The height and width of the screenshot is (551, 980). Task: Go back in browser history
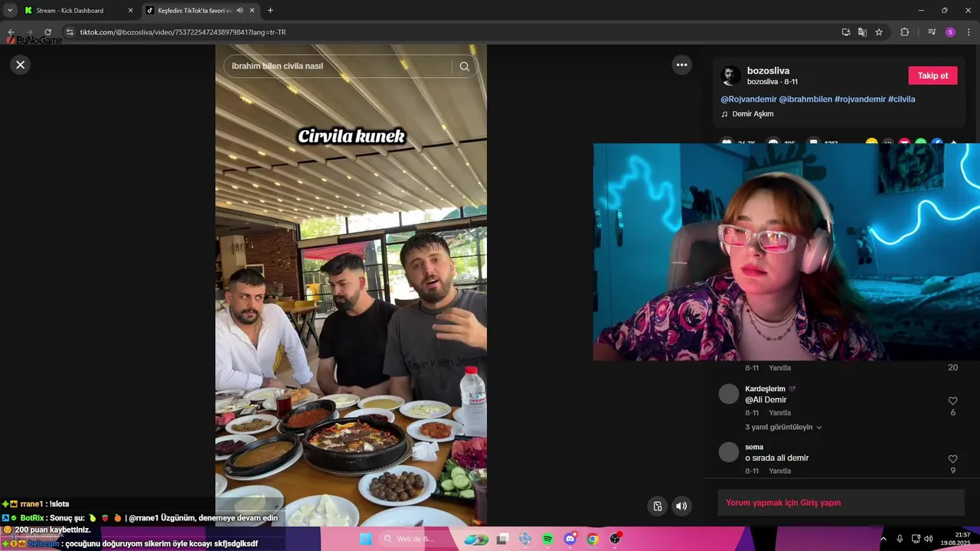click(x=11, y=32)
